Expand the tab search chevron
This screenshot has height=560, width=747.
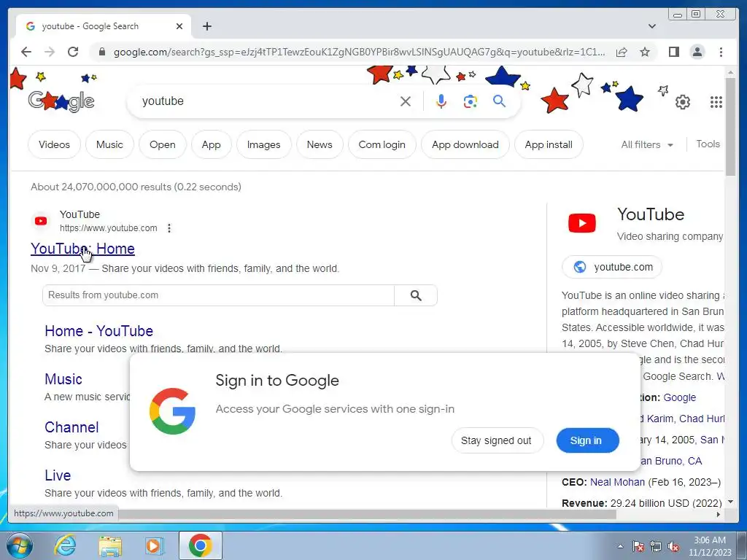point(652,26)
